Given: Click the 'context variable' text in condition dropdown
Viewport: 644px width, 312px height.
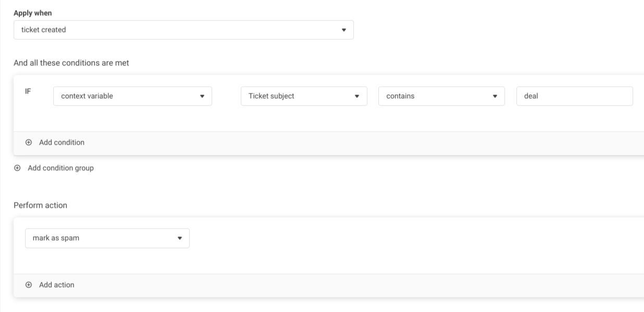Looking at the screenshot, I should pos(87,96).
